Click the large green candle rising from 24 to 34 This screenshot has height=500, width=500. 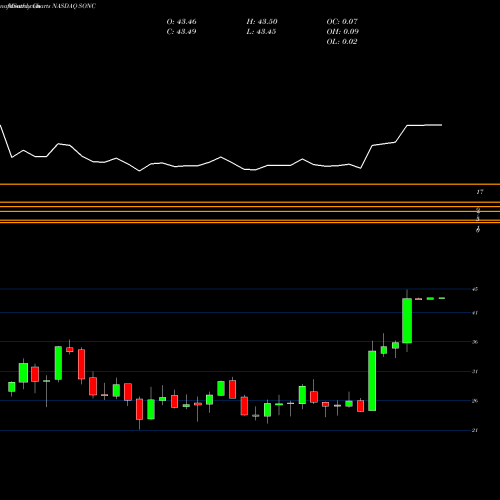(x=372, y=381)
